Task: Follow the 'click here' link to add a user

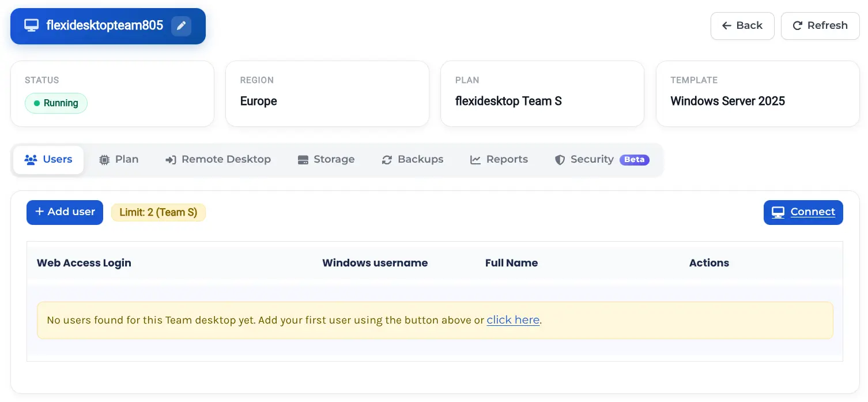Action: pos(513,320)
